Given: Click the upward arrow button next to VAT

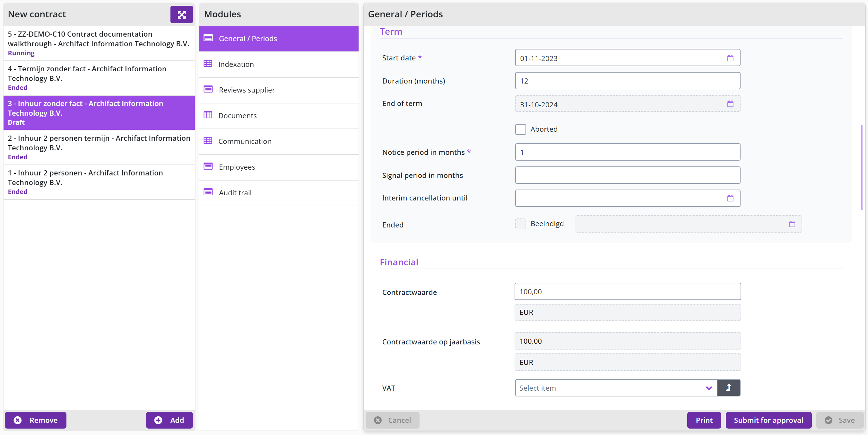Looking at the screenshot, I should click(x=728, y=388).
